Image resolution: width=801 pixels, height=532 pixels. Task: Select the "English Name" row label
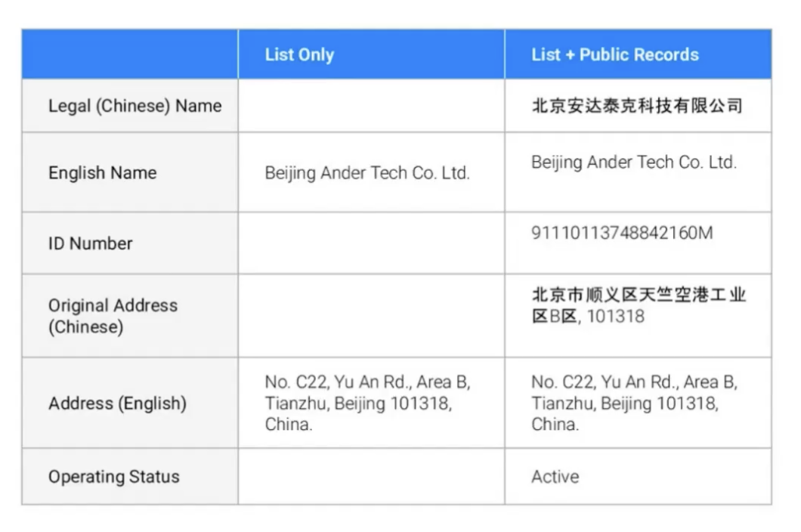coord(103,173)
